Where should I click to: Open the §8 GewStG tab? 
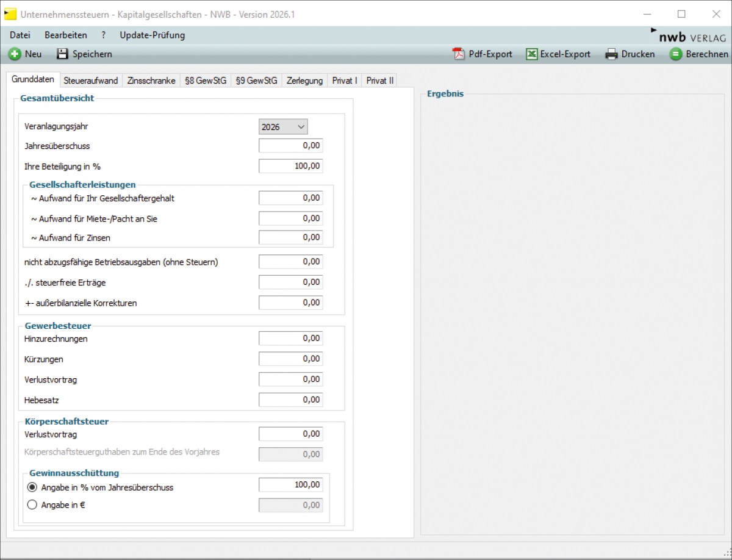206,81
